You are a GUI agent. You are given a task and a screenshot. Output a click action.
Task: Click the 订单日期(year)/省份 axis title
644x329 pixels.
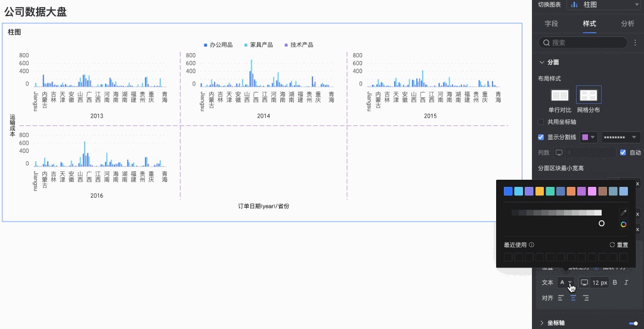(x=264, y=206)
